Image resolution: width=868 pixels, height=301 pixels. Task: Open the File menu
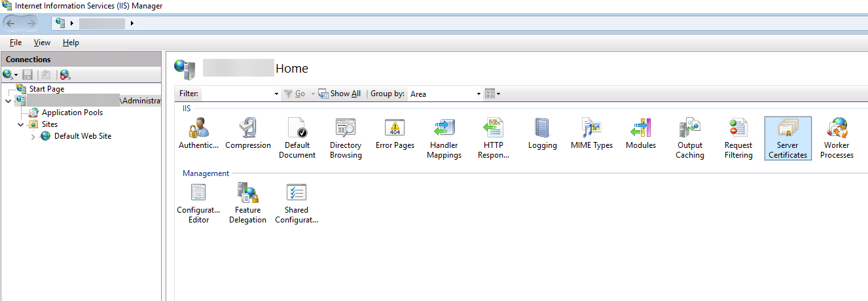(x=16, y=43)
